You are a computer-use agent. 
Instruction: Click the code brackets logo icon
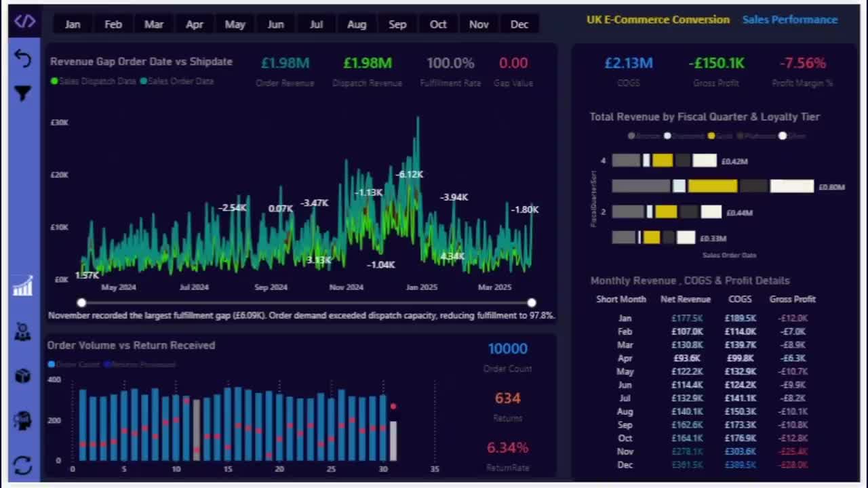pos(24,21)
